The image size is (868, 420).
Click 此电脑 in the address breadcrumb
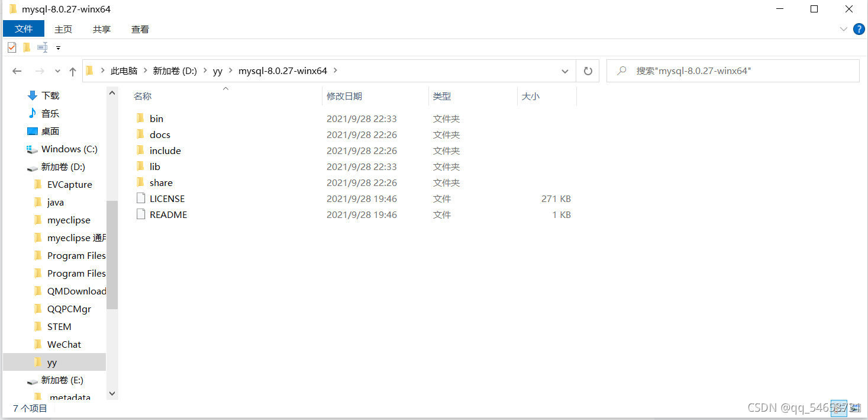[124, 70]
